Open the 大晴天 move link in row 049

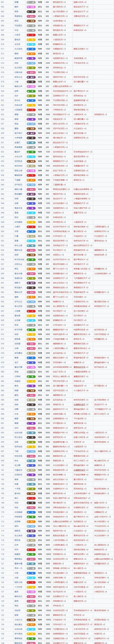(x=17, y=226)
